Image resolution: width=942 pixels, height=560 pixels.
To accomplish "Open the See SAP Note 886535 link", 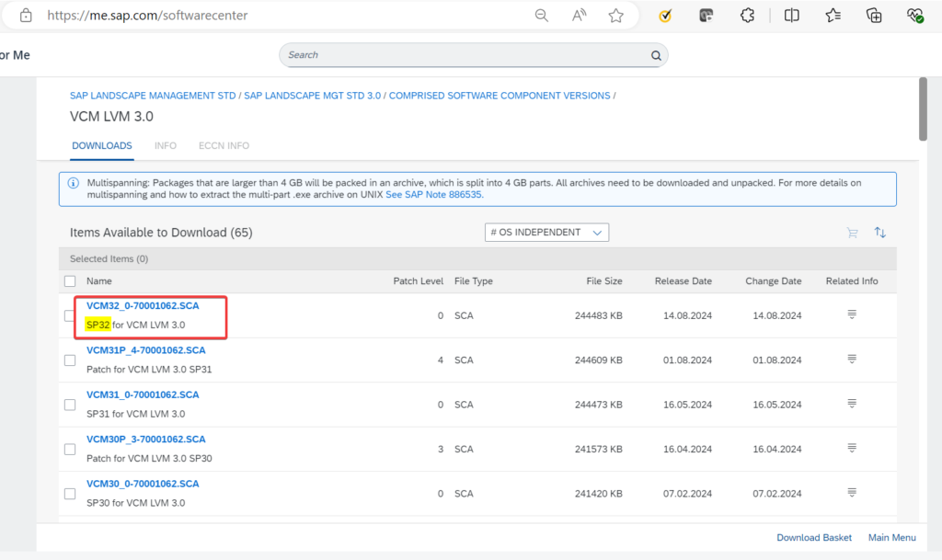I will coord(434,194).
